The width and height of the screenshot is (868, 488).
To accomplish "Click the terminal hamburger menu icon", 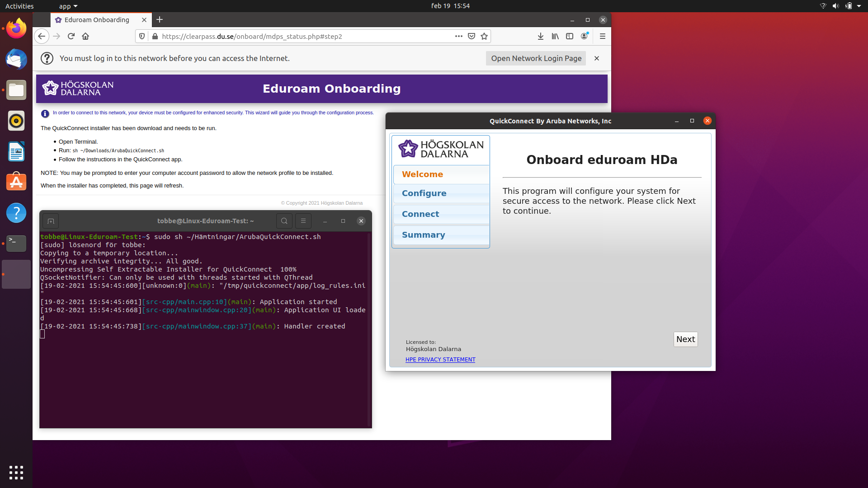I will pos(303,221).
